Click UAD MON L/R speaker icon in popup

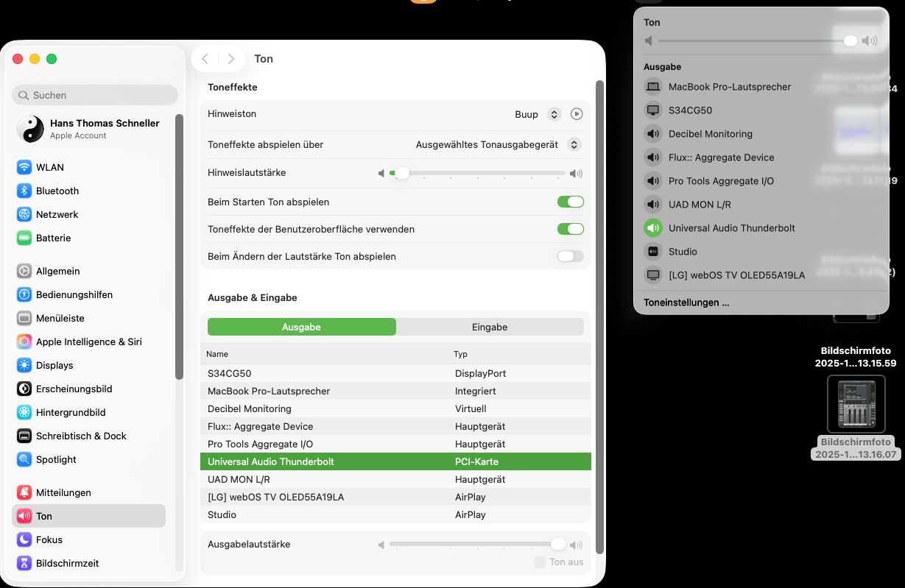pyautogui.click(x=652, y=205)
